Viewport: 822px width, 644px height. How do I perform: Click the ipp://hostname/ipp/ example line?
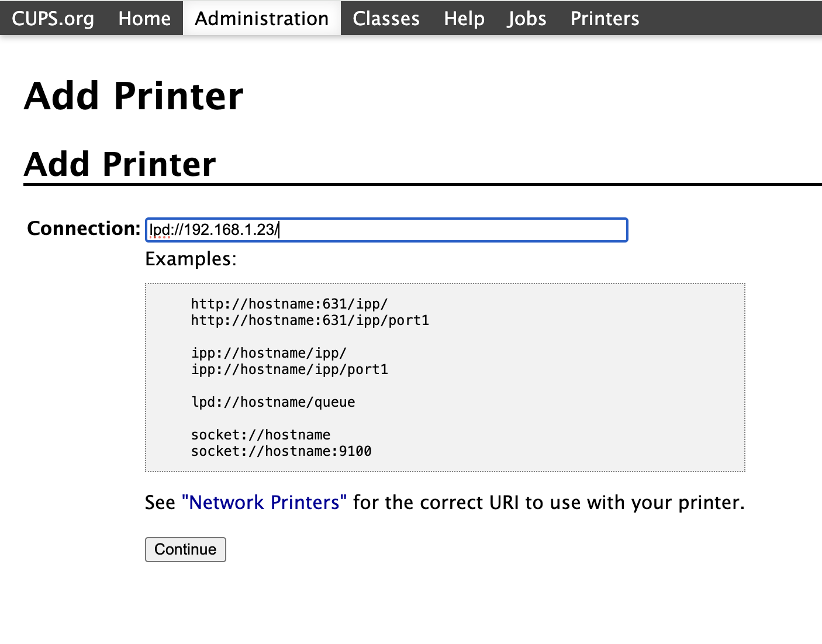(x=269, y=353)
